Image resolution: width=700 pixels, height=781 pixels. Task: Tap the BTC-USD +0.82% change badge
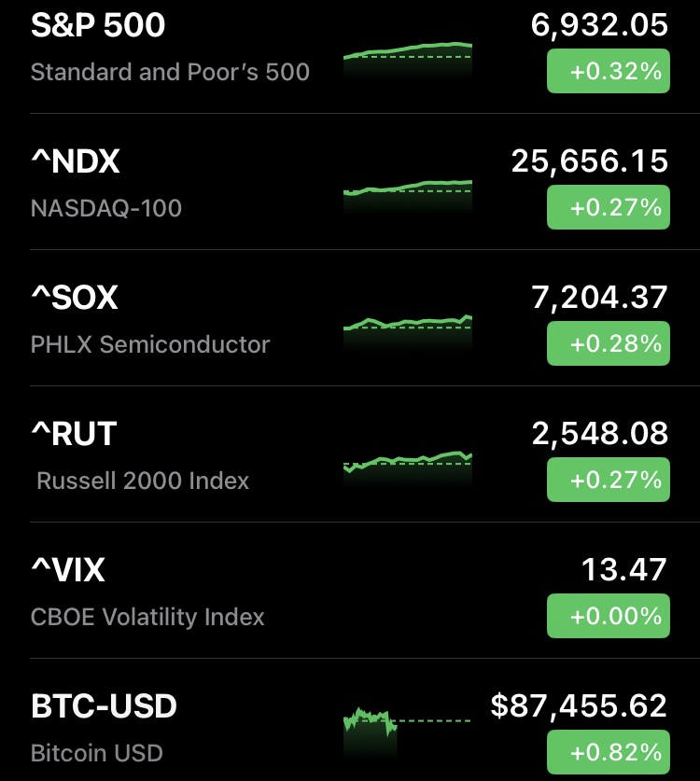point(608,752)
